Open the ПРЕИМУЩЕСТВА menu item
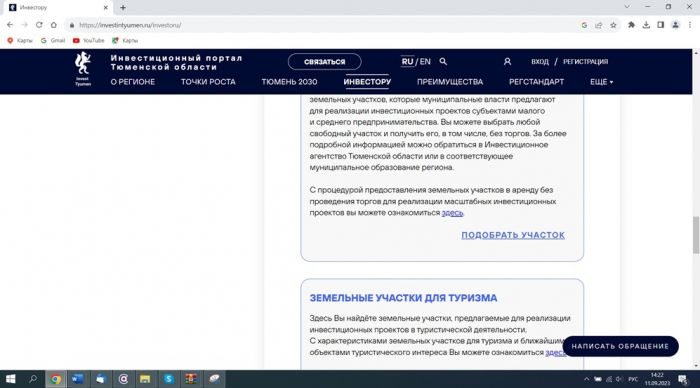This screenshot has width=700, height=388. pos(450,82)
